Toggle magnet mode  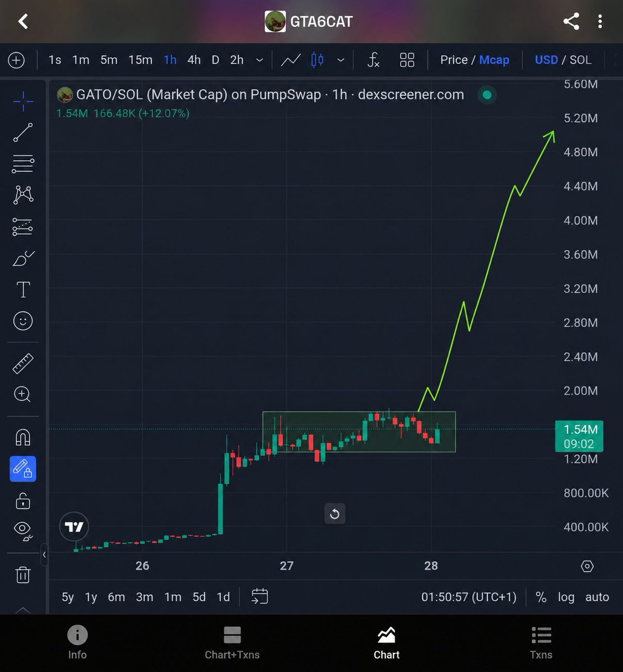coord(23,437)
